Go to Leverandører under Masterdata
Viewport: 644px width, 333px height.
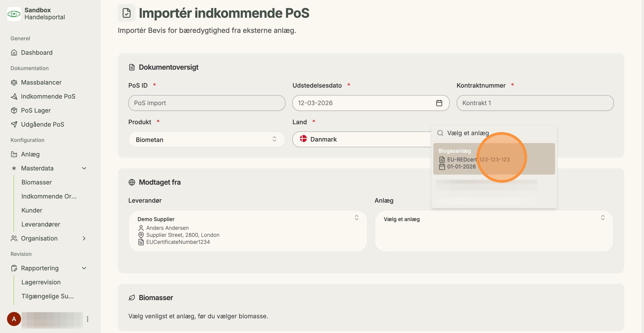point(41,224)
